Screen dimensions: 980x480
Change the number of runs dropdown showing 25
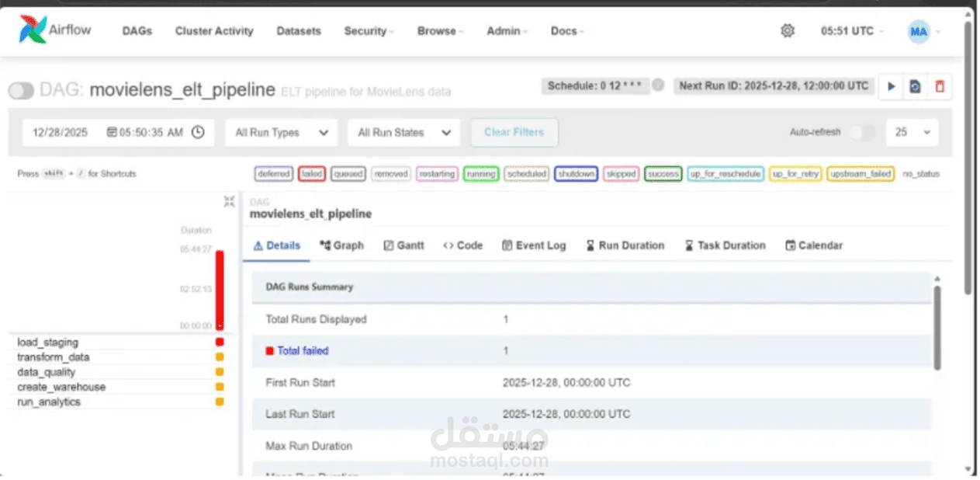pos(912,132)
